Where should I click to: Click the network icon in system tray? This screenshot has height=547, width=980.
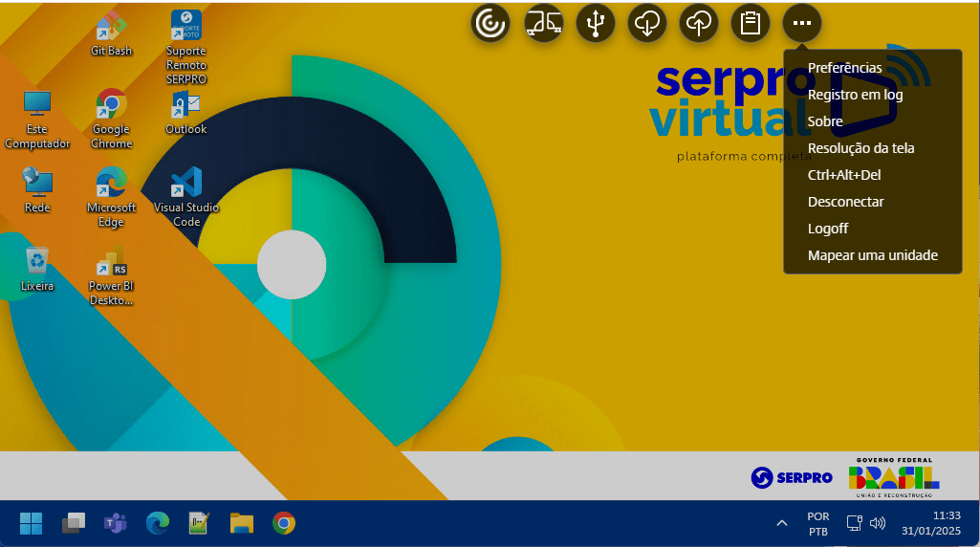click(855, 523)
